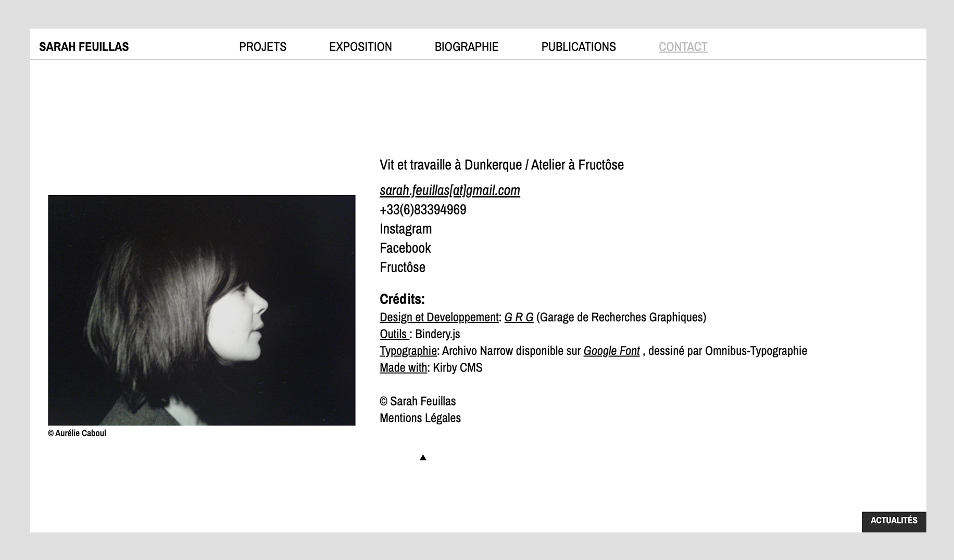The width and height of the screenshot is (954, 560).
Task: Open the sarah.feuillas[at]gmail.com email link
Action: pyautogui.click(x=450, y=190)
